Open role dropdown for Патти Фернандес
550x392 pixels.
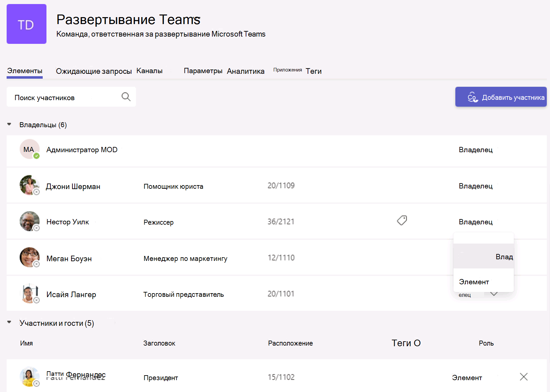(x=467, y=378)
